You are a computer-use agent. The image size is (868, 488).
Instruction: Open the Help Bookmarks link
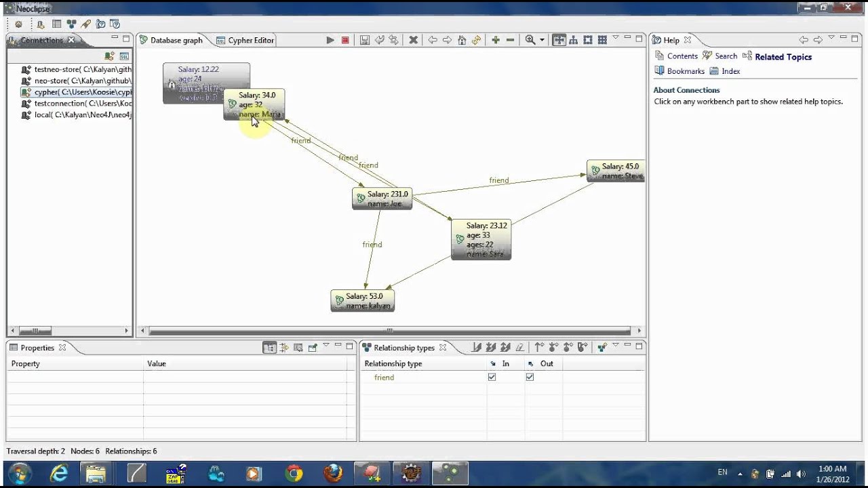(679, 71)
